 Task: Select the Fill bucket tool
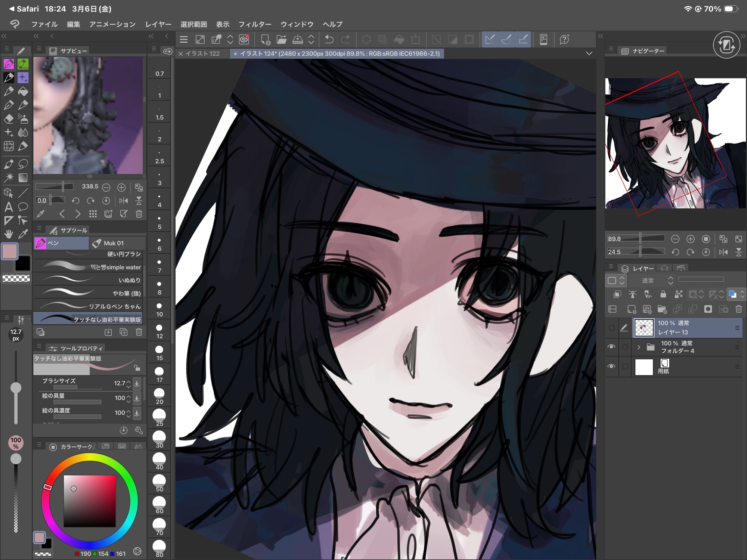[23, 92]
